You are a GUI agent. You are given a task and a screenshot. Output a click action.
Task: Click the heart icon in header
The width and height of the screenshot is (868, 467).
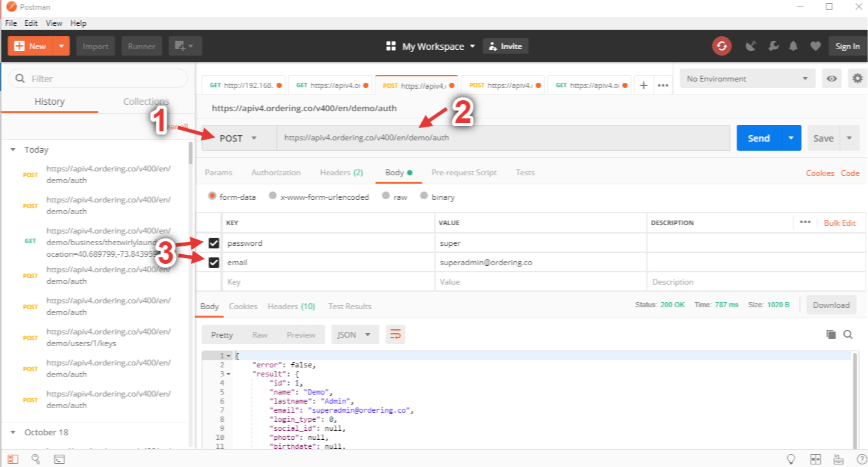[x=816, y=46]
